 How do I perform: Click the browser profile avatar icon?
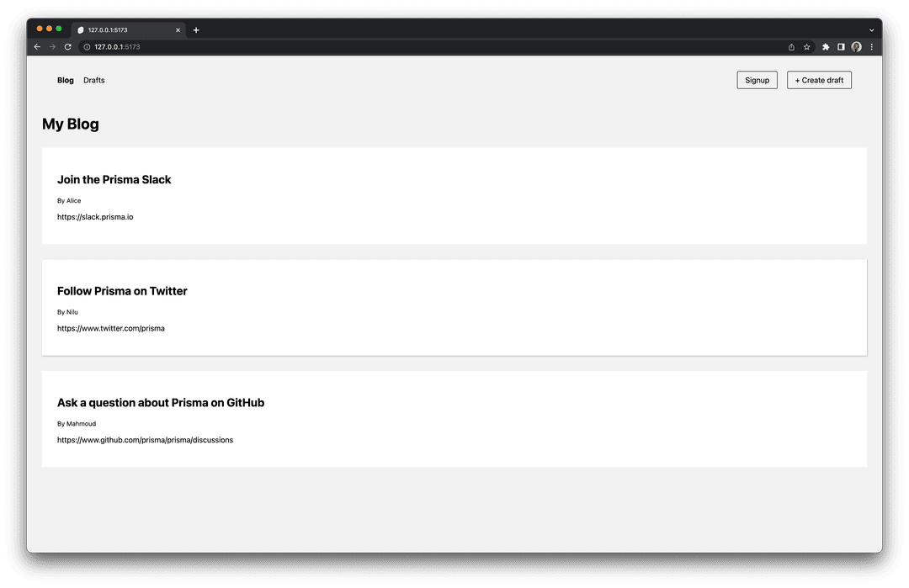[856, 47]
